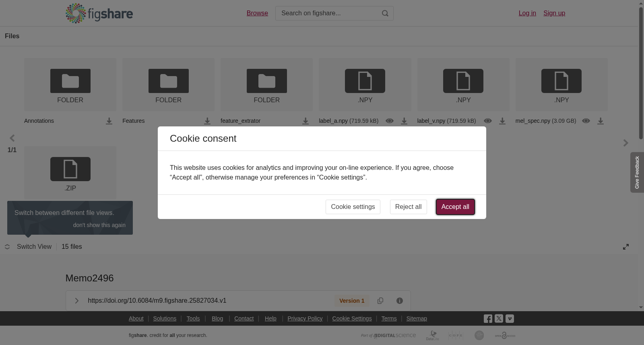This screenshot has width=644, height=345.
Task: Open the Annotations folder thumbnail
Action: [70, 85]
